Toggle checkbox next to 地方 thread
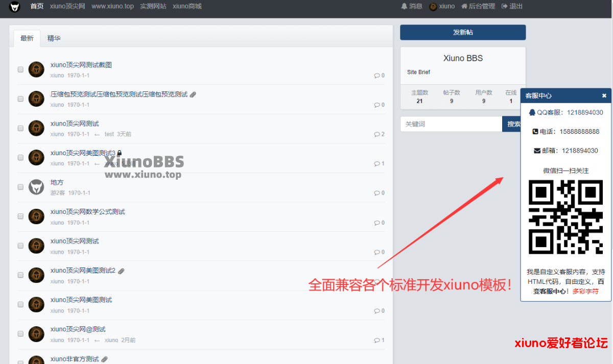Image resolution: width=613 pixels, height=364 pixels. [x=21, y=187]
